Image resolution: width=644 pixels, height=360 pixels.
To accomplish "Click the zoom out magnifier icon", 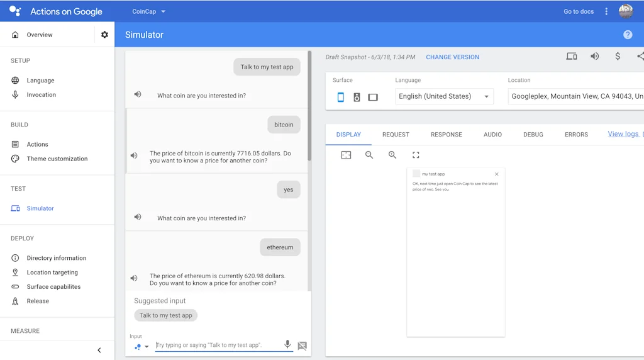I will (x=369, y=155).
